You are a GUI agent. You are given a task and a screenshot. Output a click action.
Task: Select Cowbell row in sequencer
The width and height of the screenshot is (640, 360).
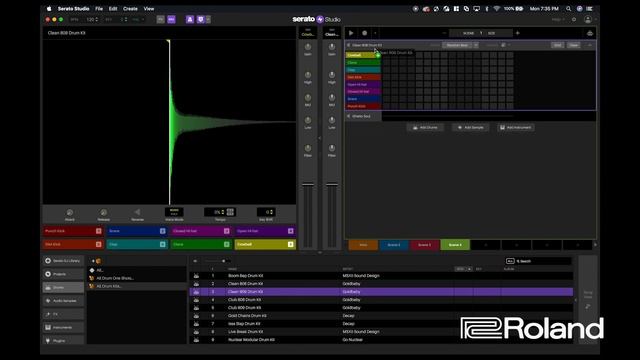click(x=363, y=55)
